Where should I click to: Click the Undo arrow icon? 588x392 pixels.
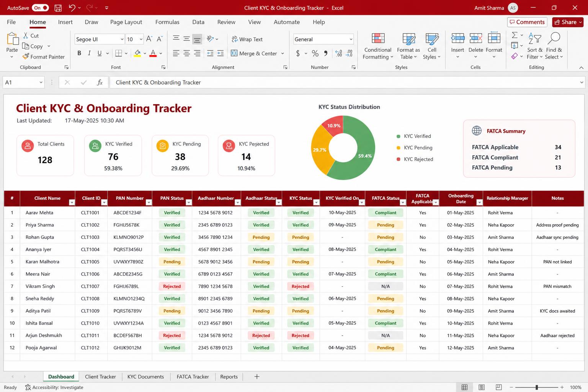(72, 8)
